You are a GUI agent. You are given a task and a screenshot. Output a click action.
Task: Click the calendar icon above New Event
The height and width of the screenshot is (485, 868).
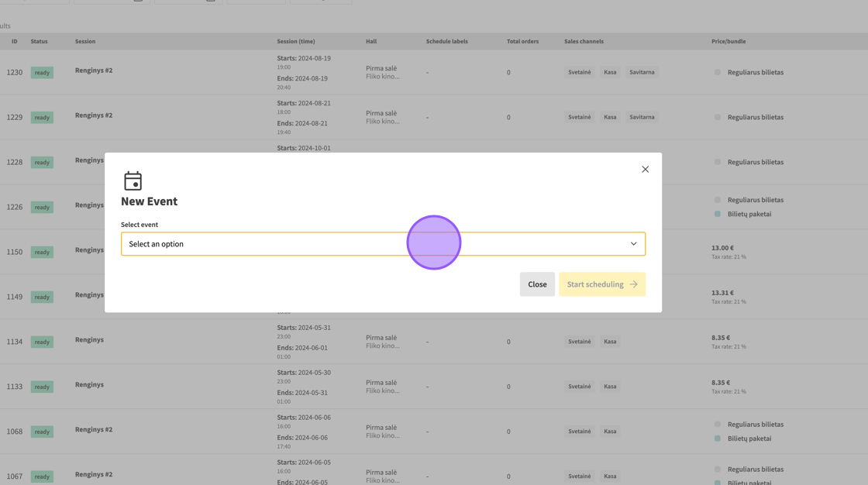click(x=133, y=181)
